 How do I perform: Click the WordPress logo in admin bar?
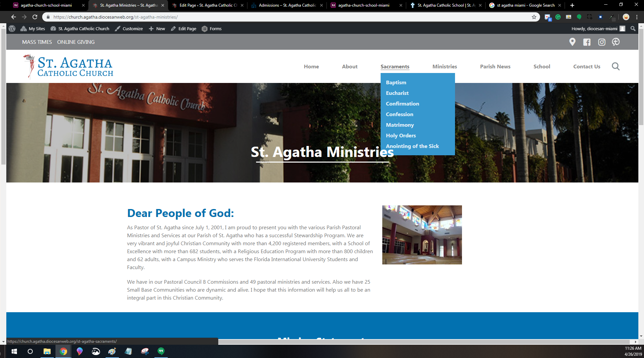click(x=12, y=29)
